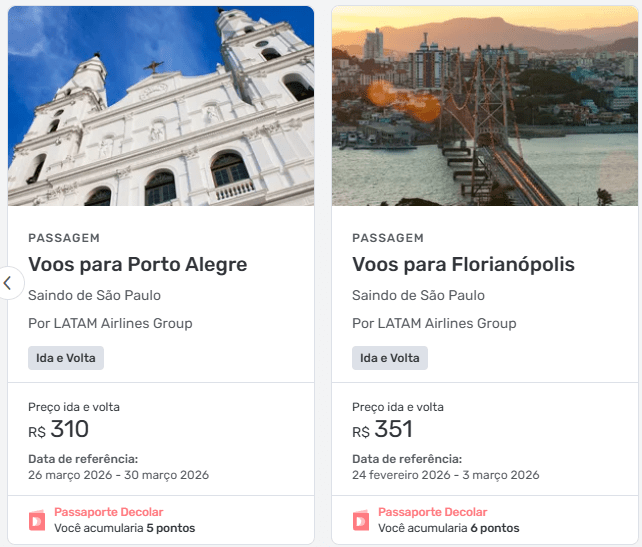Click Passaporte Decolar link on Florianópolis card
This screenshot has width=642, height=547.
pyautogui.click(x=432, y=512)
